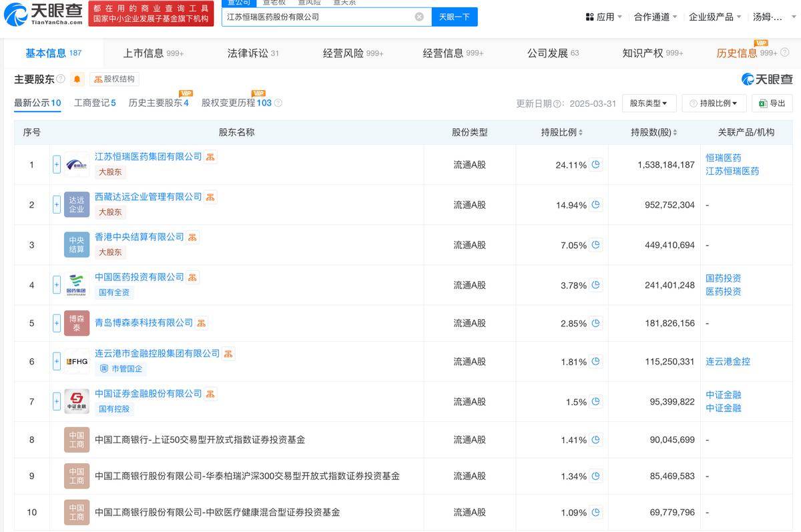Select the 股权变更历程 sub-tab

pyautogui.click(x=237, y=103)
